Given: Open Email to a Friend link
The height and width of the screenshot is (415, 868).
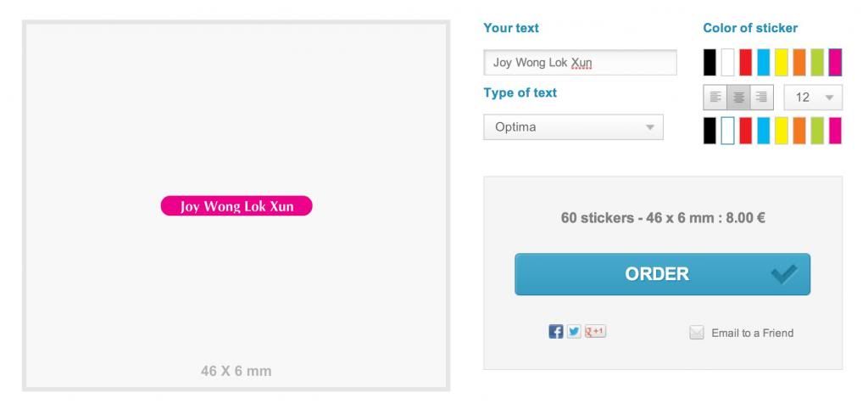Looking at the screenshot, I should 753,333.
